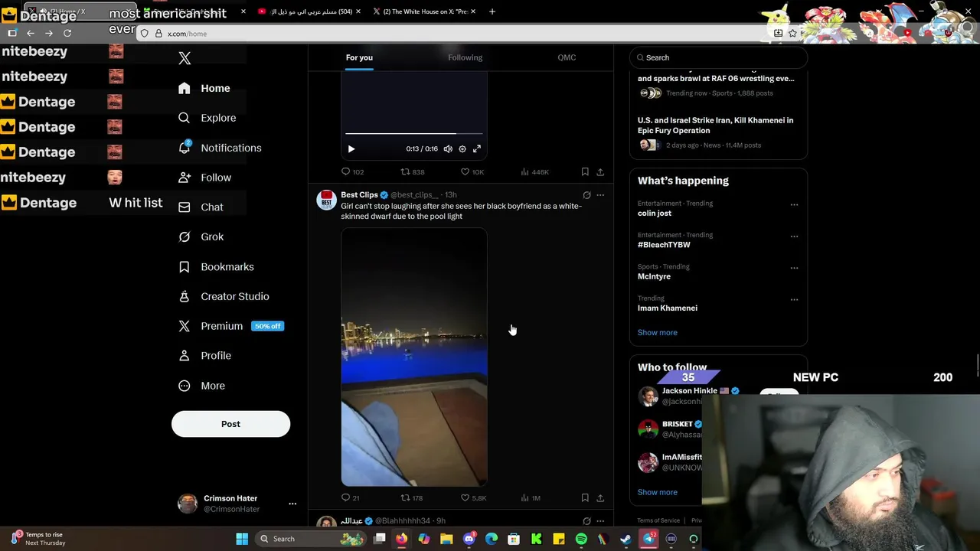Bookmark the Best Clips post
Image resolution: width=980 pixels, height=551 pixels.
click(x=585, y=498)
